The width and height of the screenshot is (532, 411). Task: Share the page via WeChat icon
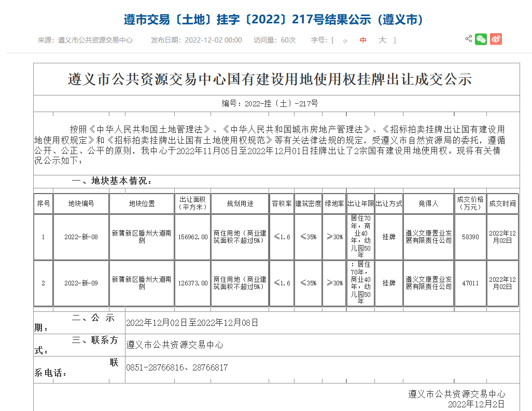click(481, 39)
